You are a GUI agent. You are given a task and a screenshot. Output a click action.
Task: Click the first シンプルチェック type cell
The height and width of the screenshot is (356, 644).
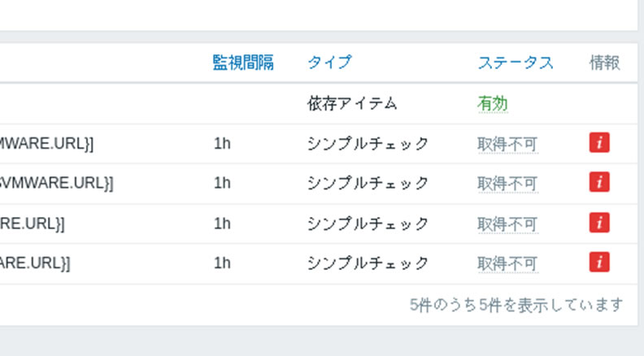[368, 144]
